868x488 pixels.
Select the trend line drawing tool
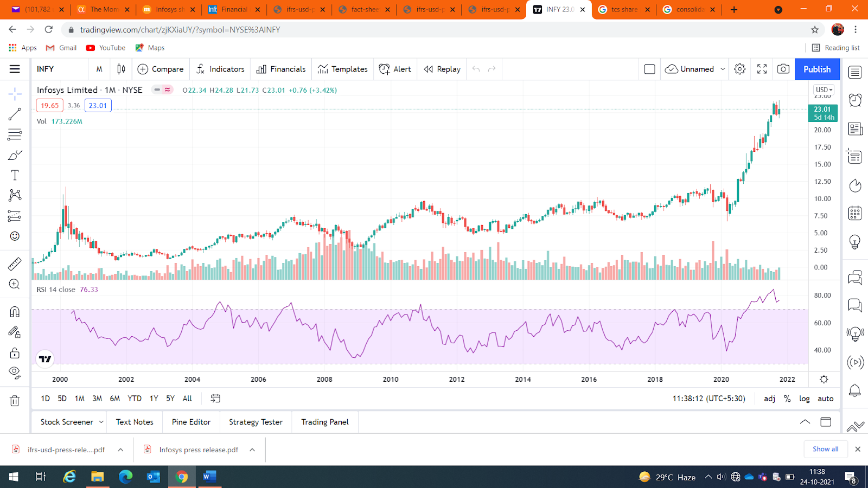[15, 114]
